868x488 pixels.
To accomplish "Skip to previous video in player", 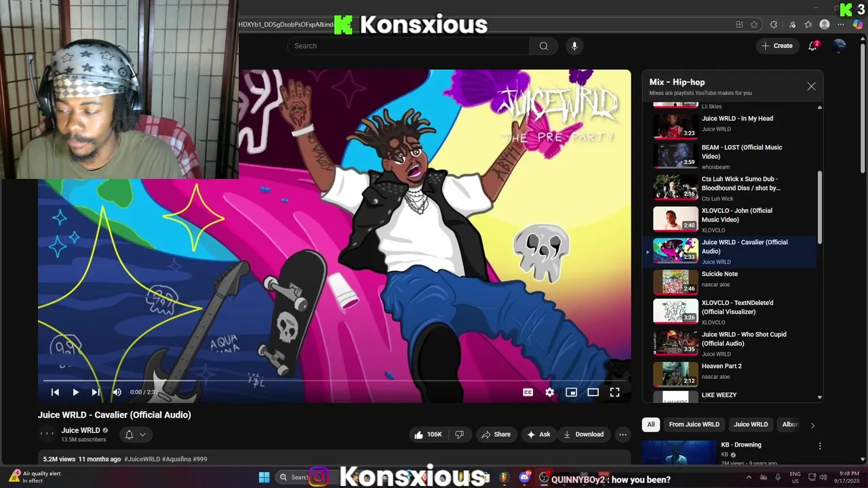I will point(55,392).
